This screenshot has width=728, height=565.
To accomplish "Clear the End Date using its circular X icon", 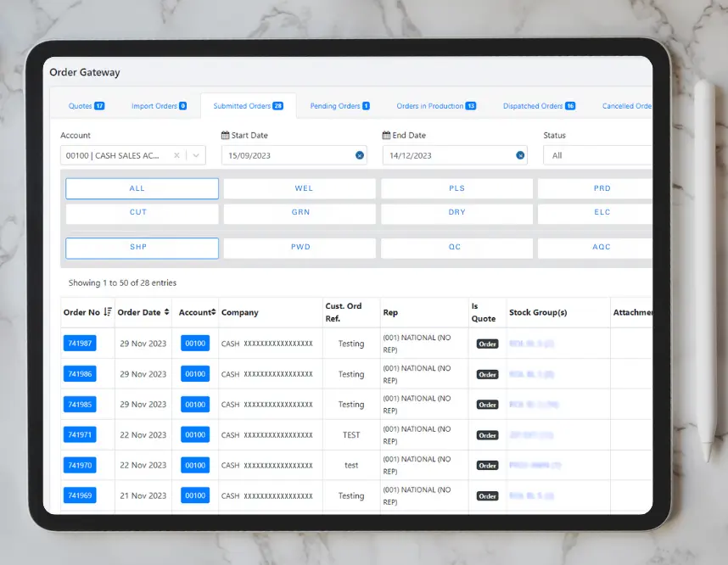I will tap(521, 155).
